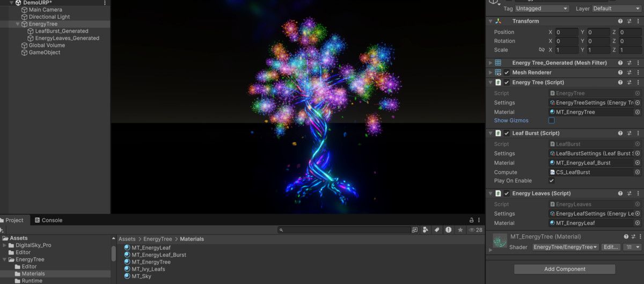
Task: Open Mesh Renderer three-dot menu
Action: click(x=638, y=72)
